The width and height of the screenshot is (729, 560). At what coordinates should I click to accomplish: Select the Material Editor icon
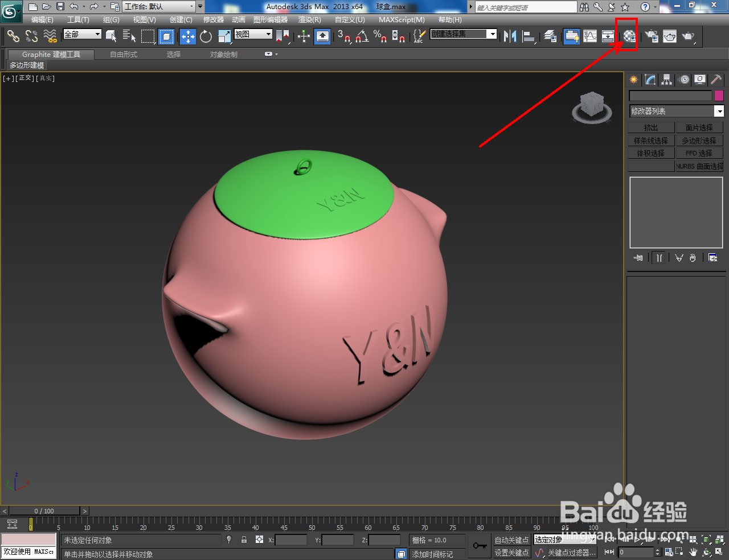(629, 36)
